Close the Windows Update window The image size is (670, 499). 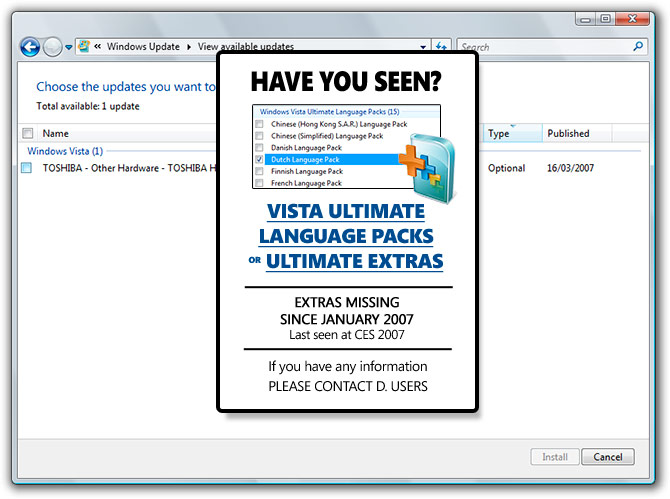(632, 19)
